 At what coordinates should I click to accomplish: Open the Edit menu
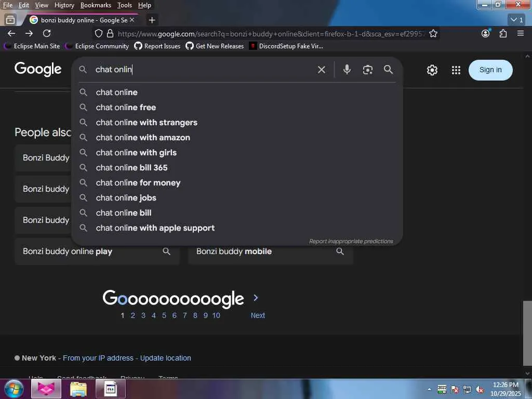[x=24, y=5]
